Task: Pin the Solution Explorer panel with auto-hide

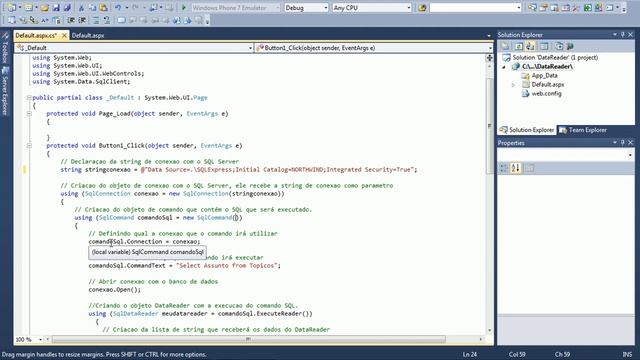Action: [x=622, y=35]
